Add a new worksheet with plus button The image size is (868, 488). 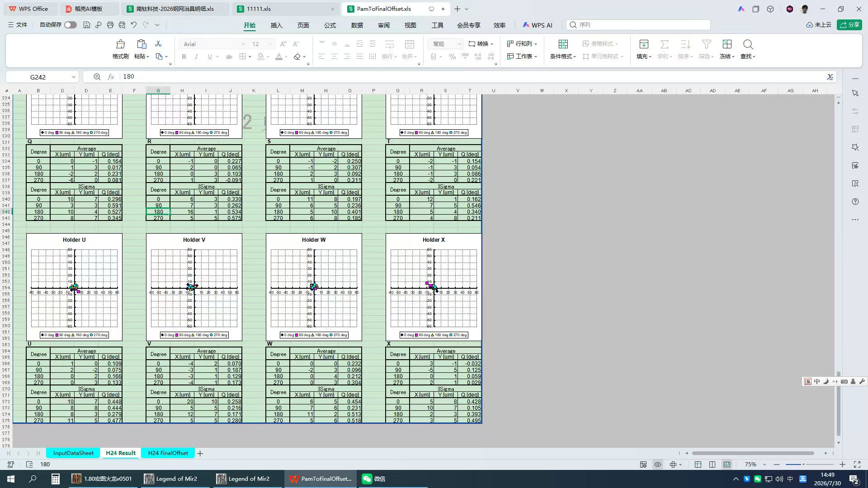coord(200,453)
